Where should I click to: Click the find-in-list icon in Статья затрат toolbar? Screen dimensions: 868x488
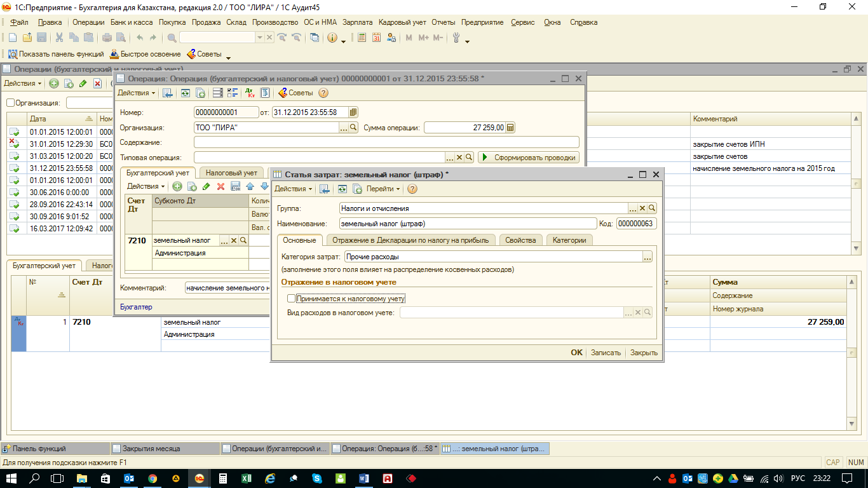(325, 189)
